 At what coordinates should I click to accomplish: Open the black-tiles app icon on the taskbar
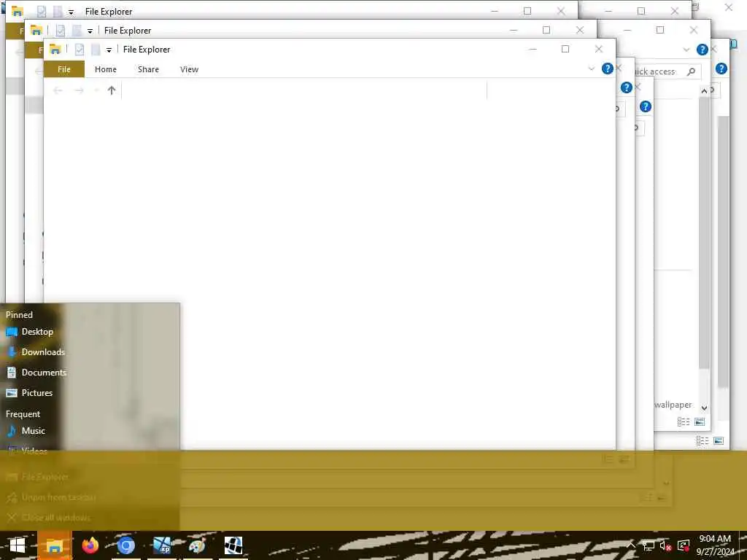click(233, 545)
